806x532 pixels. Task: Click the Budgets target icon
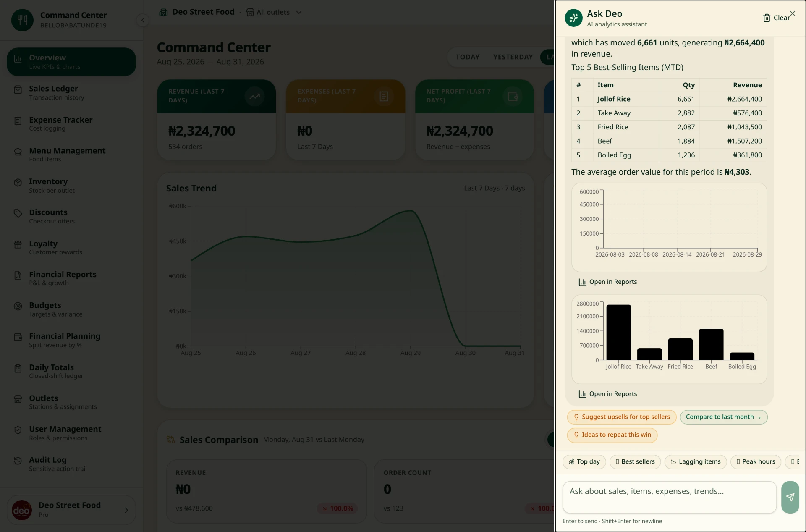click(18, 306)
